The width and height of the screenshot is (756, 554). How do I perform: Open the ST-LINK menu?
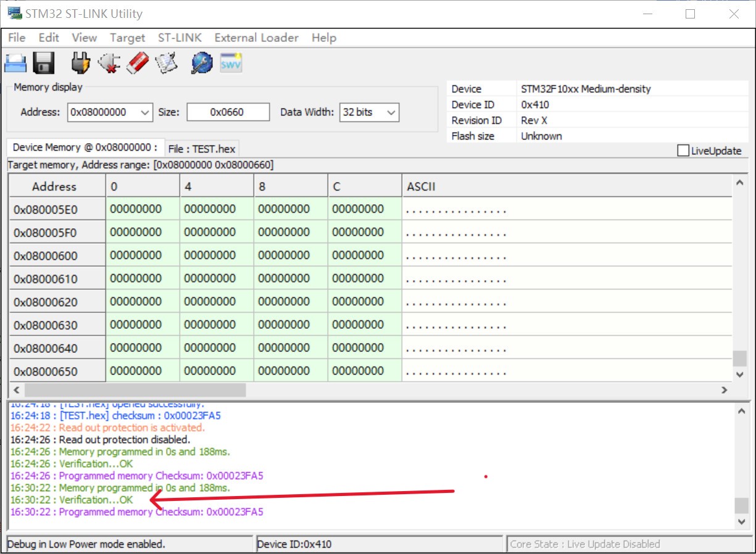[180, 38]
